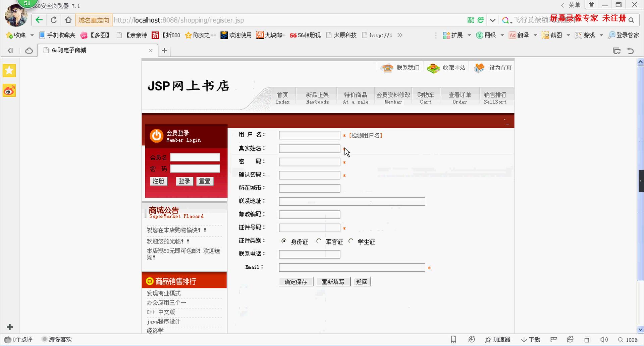Click the 注册 register button
Image resolution: width=644 pixels, height=346 pixels.
click(x=158, y=181)
